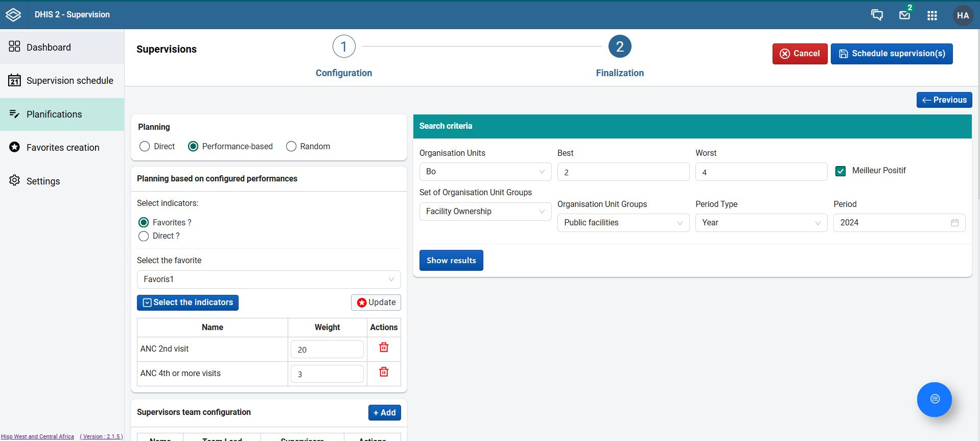980x441 pixels.
Task: Open the apps grid menu icon
Action: [x=932, y=15]
